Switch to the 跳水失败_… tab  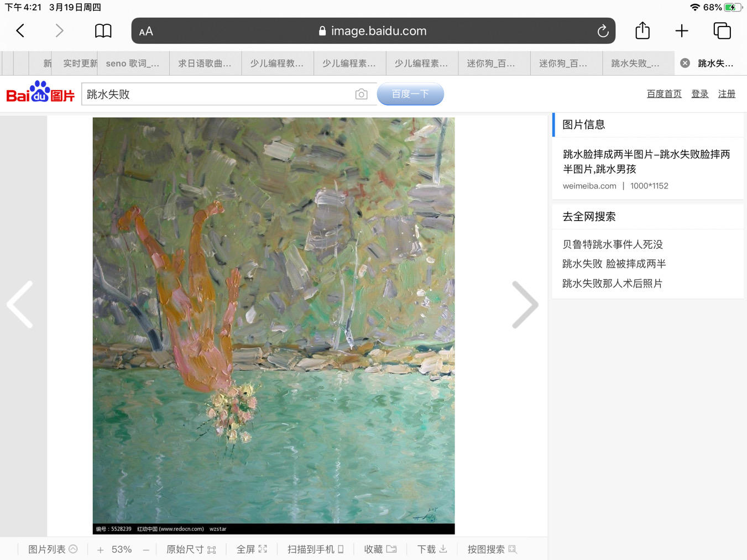[639, 63]
